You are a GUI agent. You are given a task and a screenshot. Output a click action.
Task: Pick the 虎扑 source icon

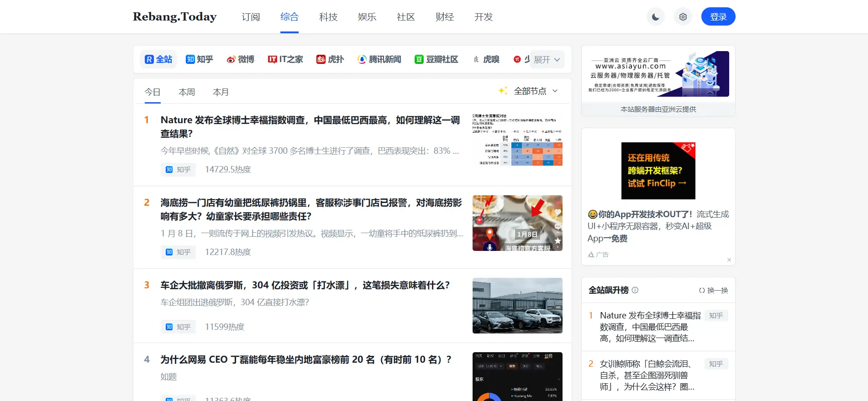[330, 59]
